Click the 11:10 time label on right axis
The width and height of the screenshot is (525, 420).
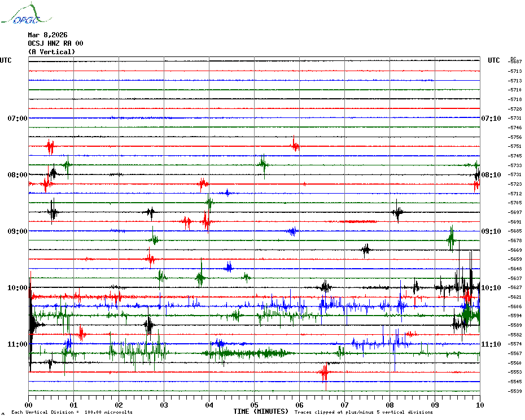tap(491, 344)
